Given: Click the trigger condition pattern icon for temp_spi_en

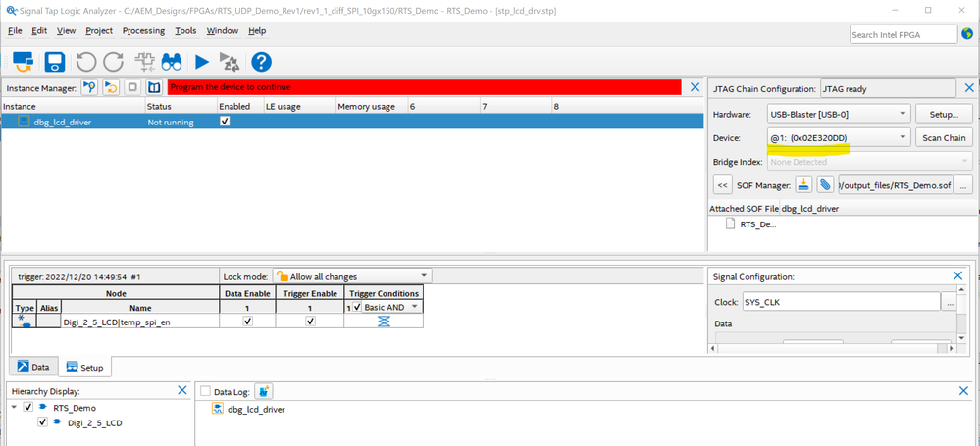Looking at the screenshot, I should pyautogui.click(x=384, y=322).
